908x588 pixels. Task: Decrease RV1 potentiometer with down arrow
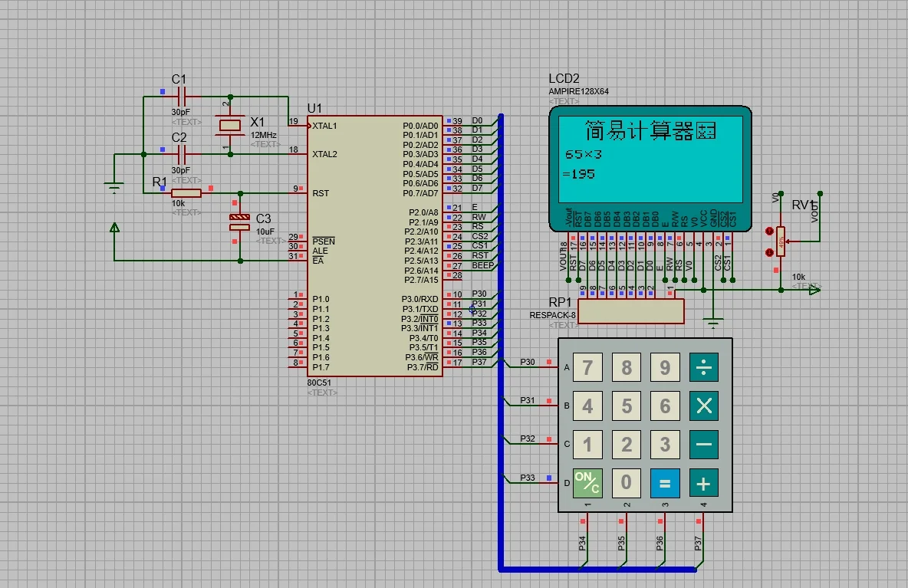(769, 251)
